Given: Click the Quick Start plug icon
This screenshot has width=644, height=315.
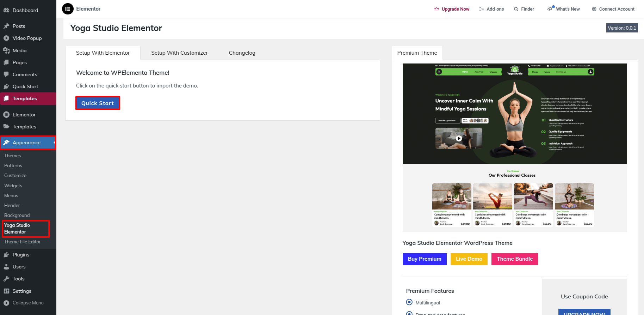Looking at the screenshot, I should click(x=6, y=86).
